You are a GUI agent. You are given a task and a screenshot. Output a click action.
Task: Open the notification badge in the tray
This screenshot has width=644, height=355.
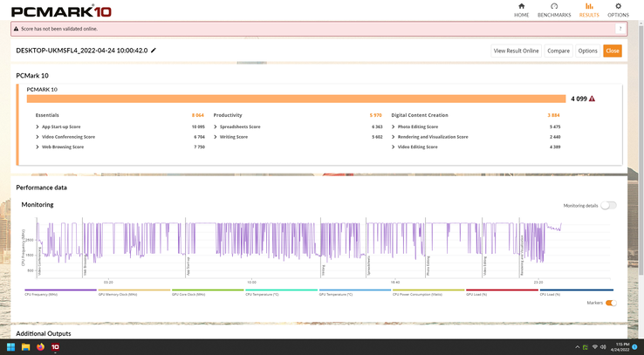(634, 347)
